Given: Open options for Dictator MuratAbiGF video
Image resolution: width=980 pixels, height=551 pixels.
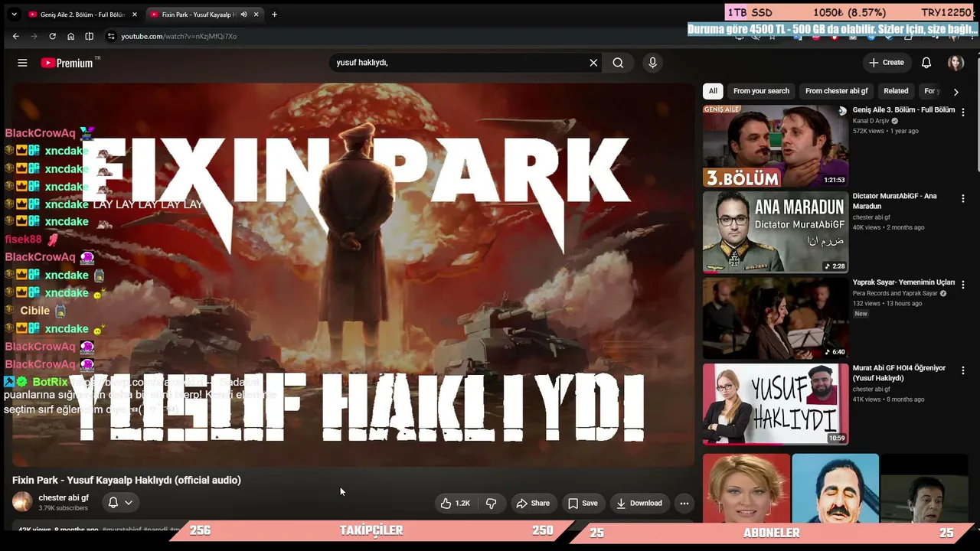Looking at the screenshot, I should (x=963, y=198).
